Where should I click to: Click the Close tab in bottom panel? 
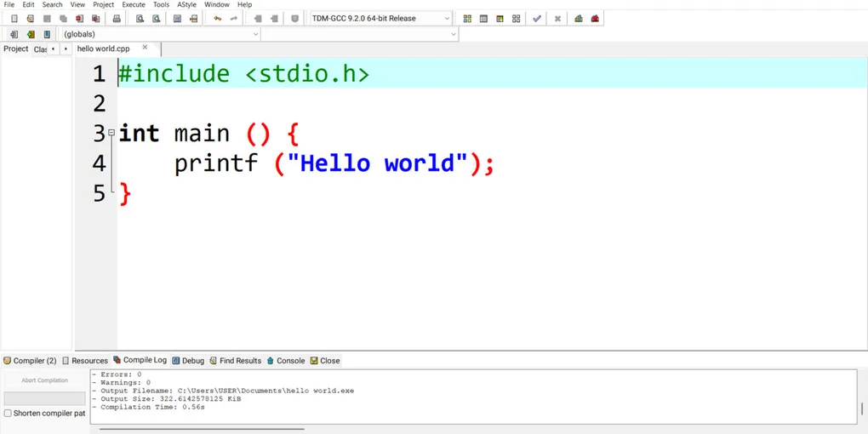(325, 360)
